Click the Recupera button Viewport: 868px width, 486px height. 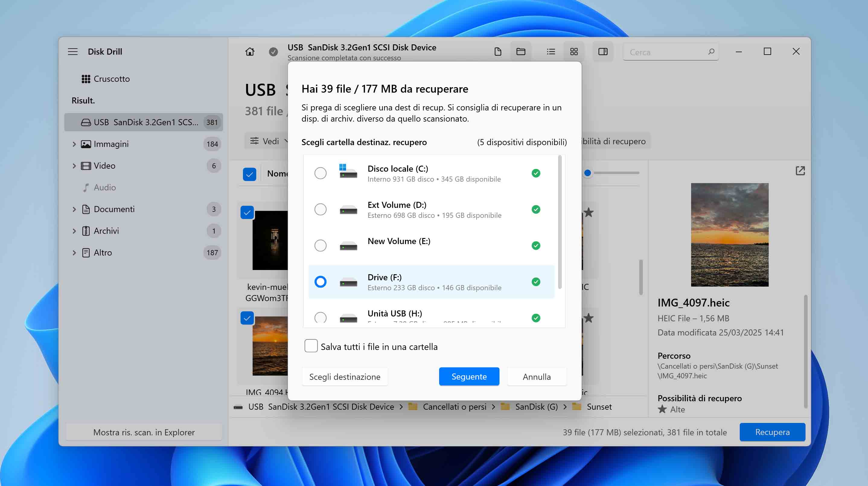point(772,432)
